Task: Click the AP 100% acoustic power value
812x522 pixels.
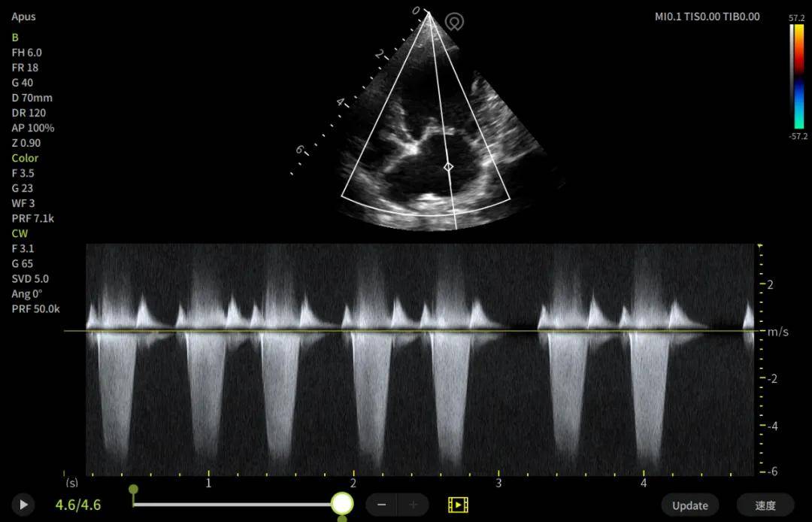Action: 32,128
